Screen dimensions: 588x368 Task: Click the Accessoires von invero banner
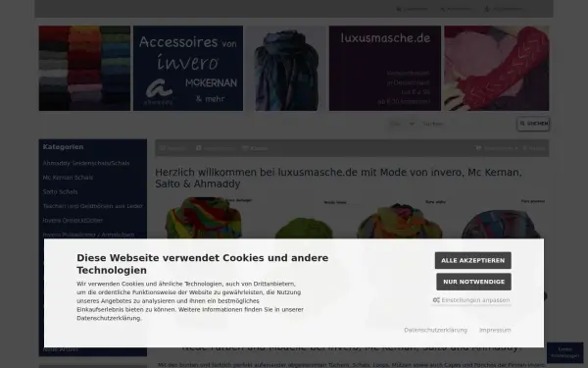click(188, 68)
